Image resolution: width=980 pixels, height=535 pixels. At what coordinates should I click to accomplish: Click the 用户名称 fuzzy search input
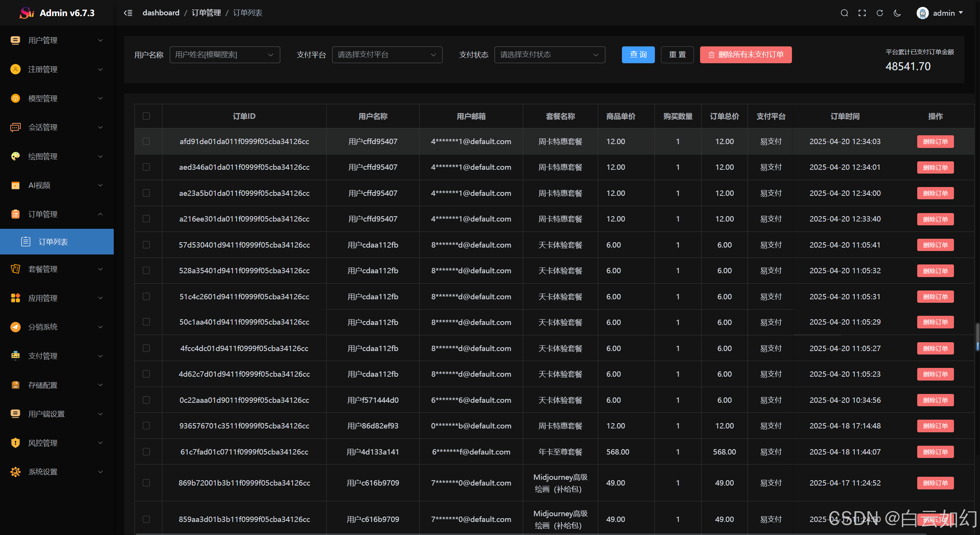click(x=220, y=55)
